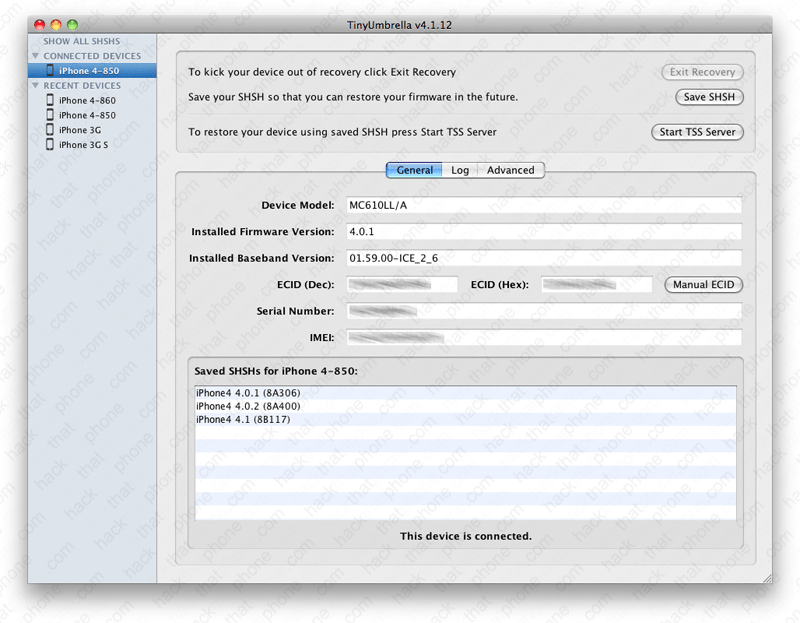The height and width of the screenshot is (623, 800).
Task: Collapse the Recent Devices section triangle
Action: click(36, 86)
